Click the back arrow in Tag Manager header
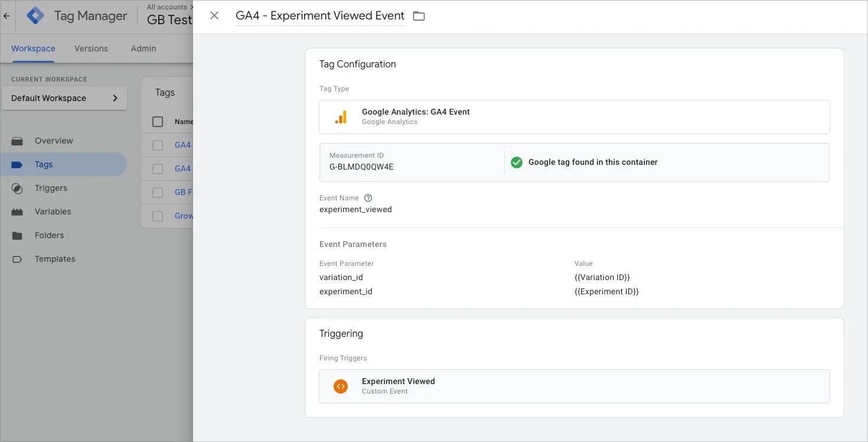868x442 pixels. [6, 16]
